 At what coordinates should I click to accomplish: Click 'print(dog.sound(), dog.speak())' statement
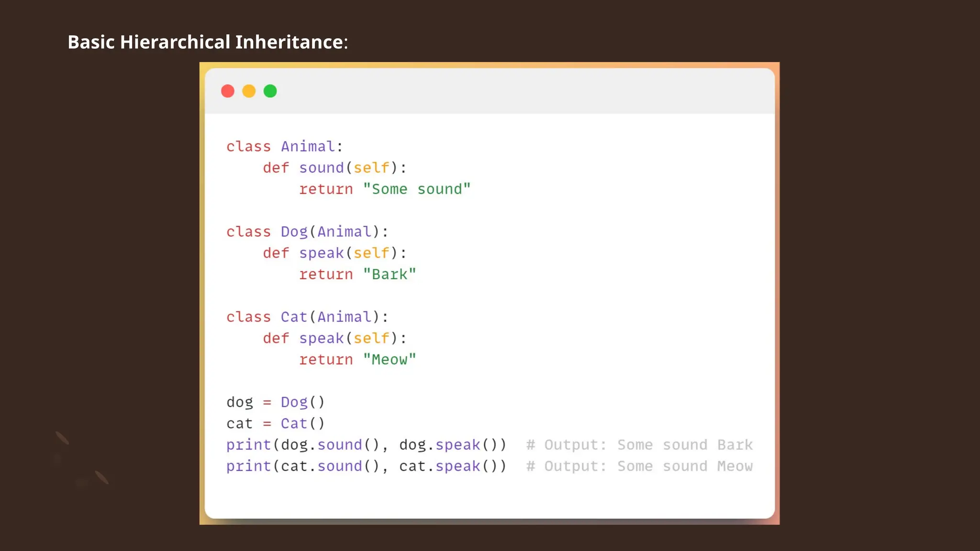(x=366, y=445)
